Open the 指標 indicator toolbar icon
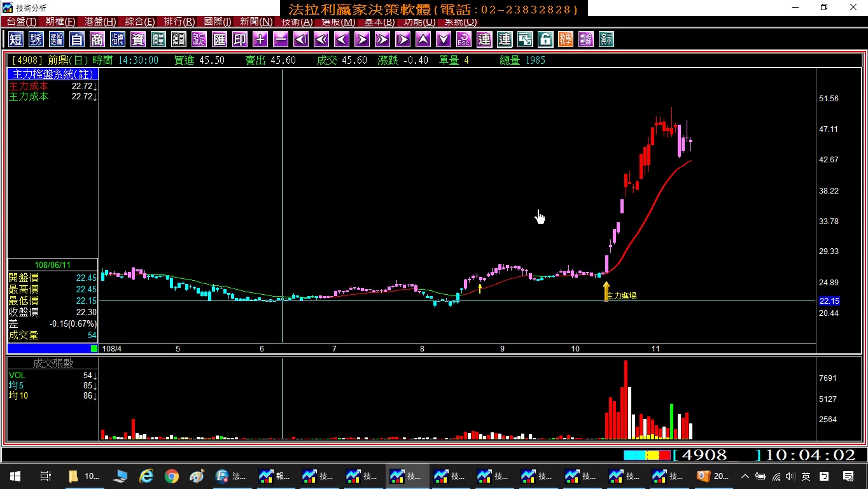This screenshot has height=489, width=868. click(118, 39)
